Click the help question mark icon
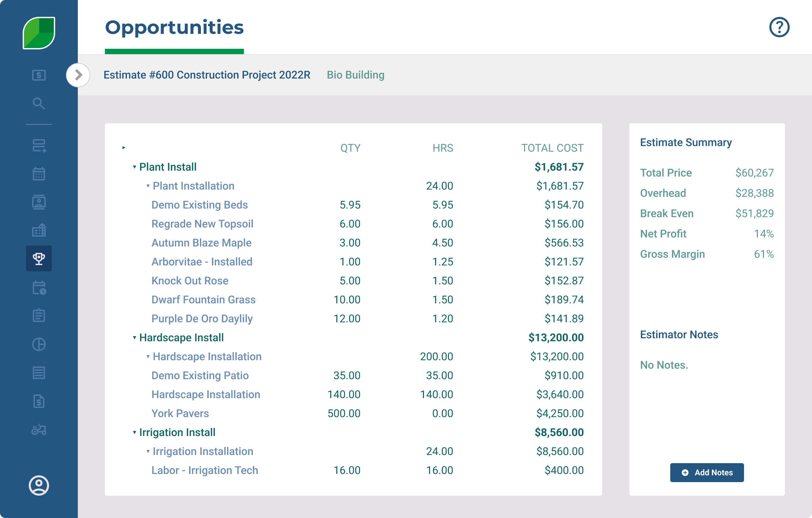This screenshot has height=518, width=812. [x=779, y=27]
